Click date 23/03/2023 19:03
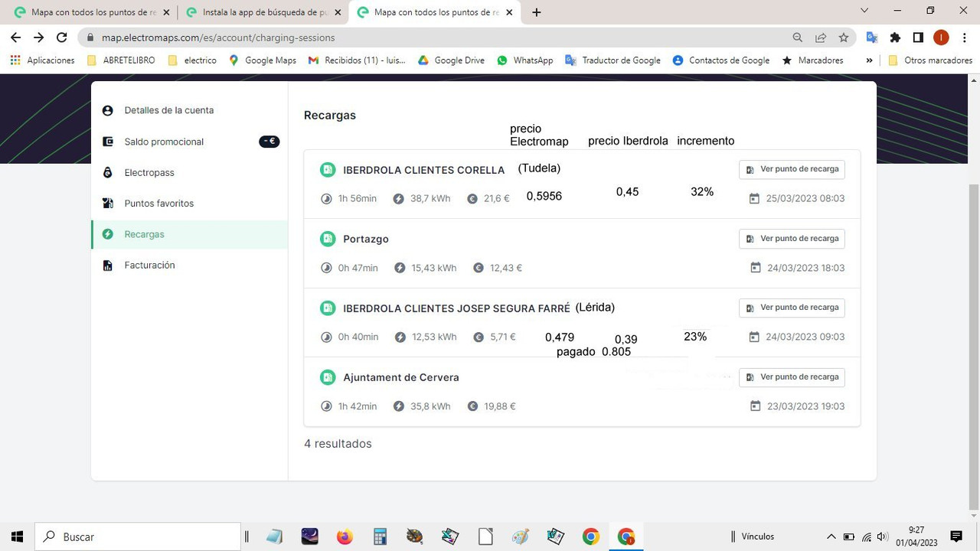Screen dimensions: 980x551 (806, 406)
